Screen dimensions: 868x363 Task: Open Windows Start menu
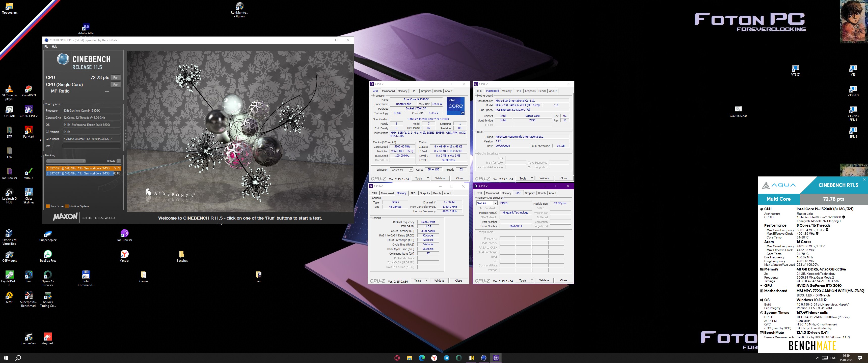click(6, 358)
